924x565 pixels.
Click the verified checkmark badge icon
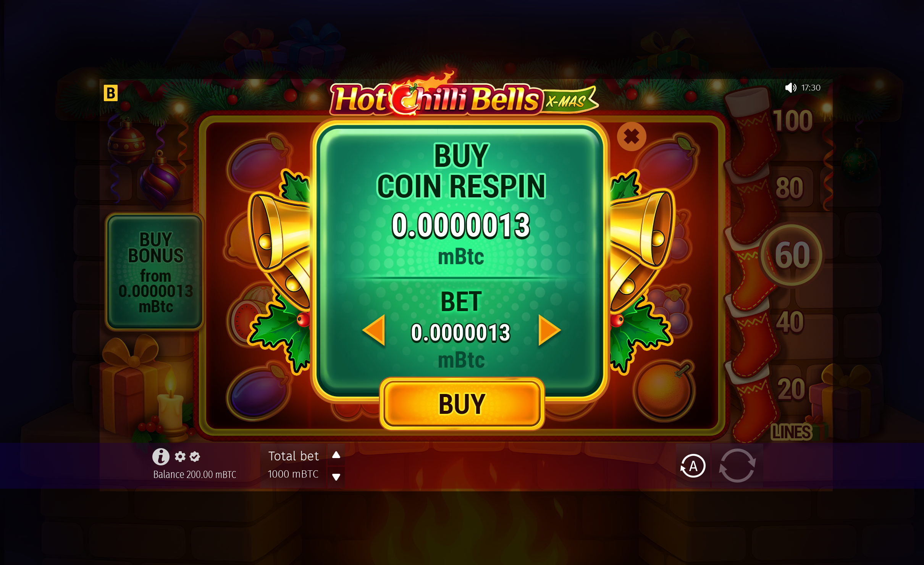[x=195, y=456]
